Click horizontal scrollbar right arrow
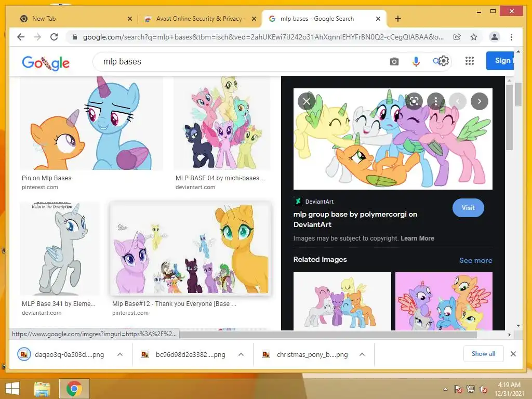The width and height of the screenshot is (532, 399). 509,335
